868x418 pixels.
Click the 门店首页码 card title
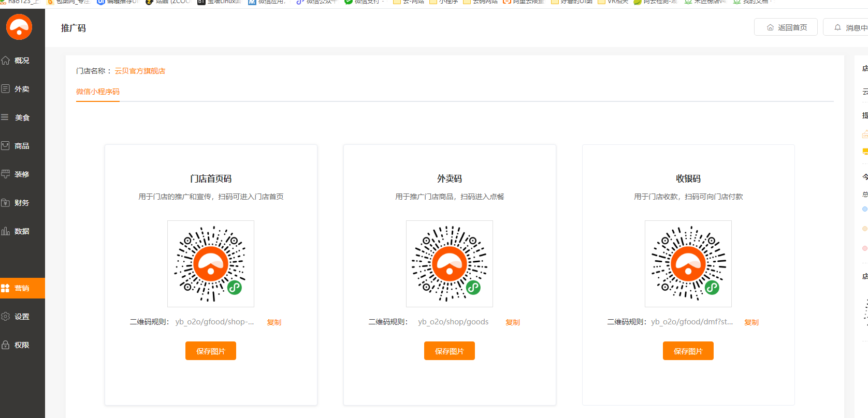211,178
